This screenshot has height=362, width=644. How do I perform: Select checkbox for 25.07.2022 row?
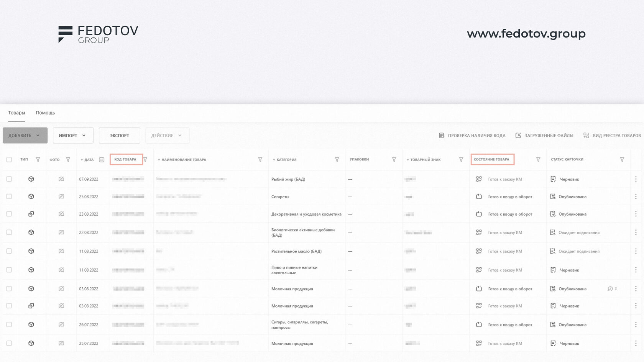tap(9, 343)
